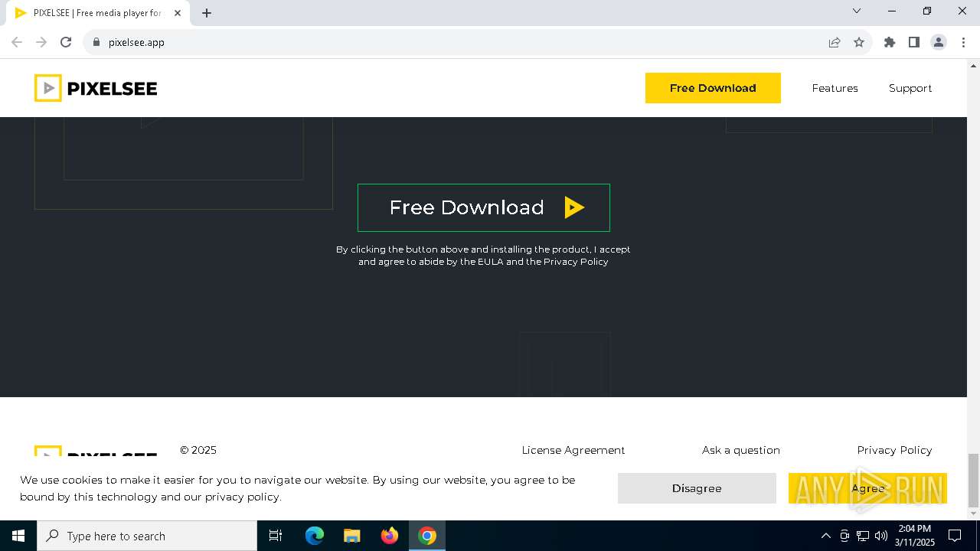Click the © 2025 footer text
This screenshot has height=551, width=980.
point(198,450)
